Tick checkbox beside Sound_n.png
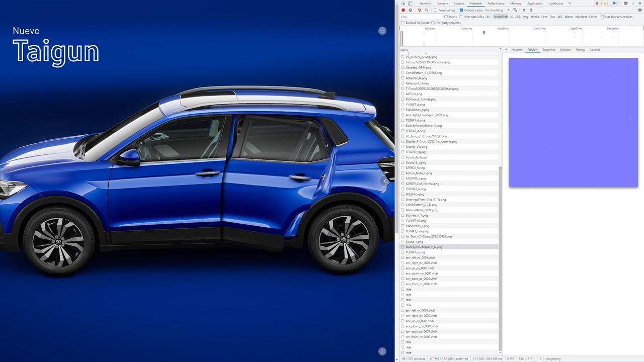The width and height of the screenshot is (644, 362). tap(403, 242)
